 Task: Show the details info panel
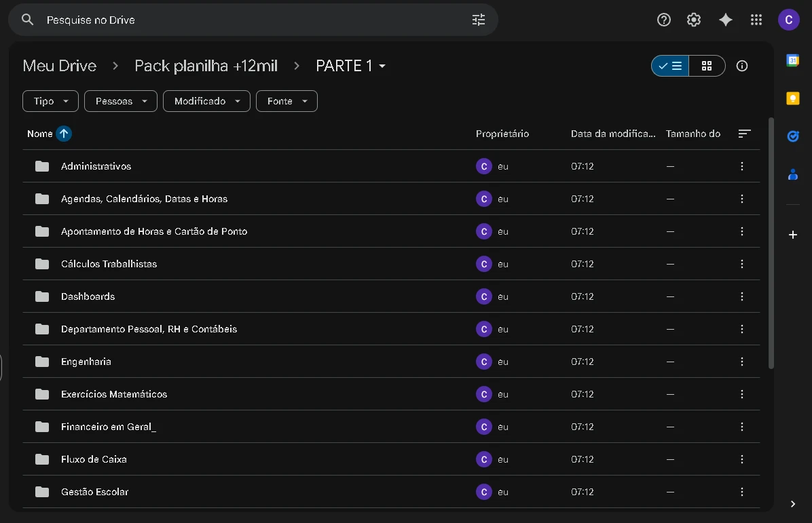tap(742, 66)
